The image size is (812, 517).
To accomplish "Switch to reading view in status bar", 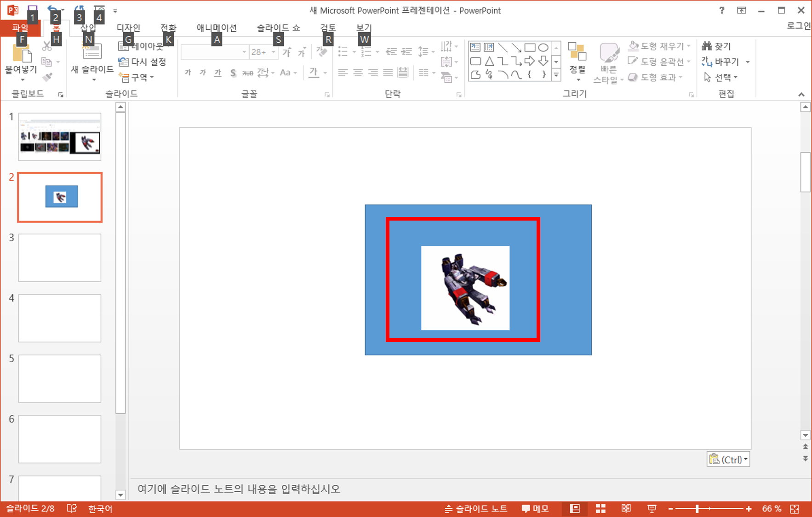I will pyautogui.click(x=626, y=508).
